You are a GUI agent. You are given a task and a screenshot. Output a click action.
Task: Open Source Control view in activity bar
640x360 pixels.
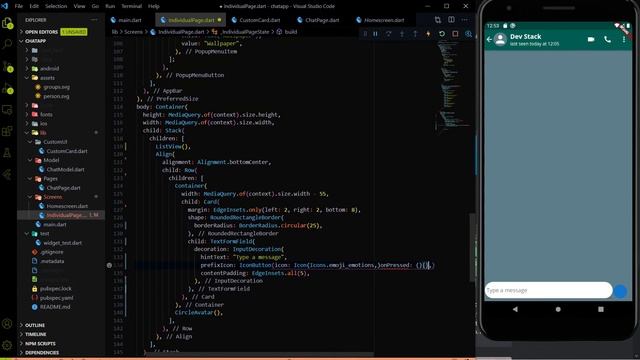[7, 66]
